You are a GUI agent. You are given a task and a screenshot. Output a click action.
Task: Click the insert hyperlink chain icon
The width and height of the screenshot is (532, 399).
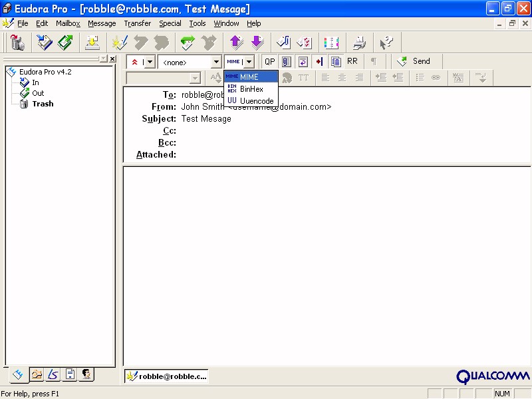[x=436, y=78]
